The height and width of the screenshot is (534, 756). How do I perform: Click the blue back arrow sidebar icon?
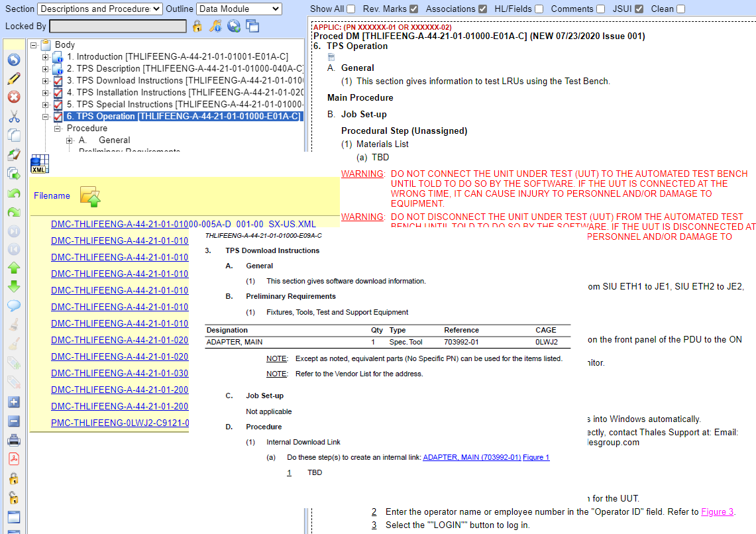[x=14, y=60]
